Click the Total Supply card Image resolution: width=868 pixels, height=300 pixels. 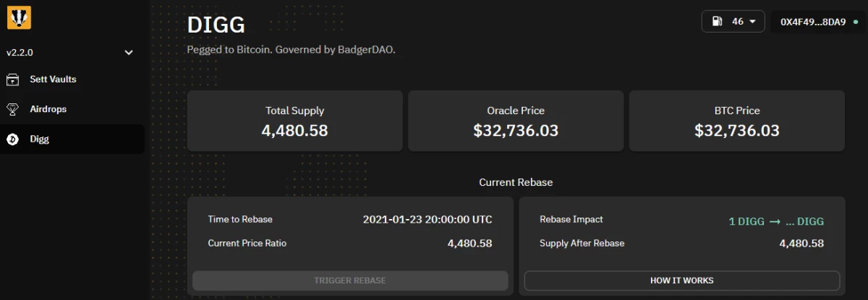coord(295,121)
